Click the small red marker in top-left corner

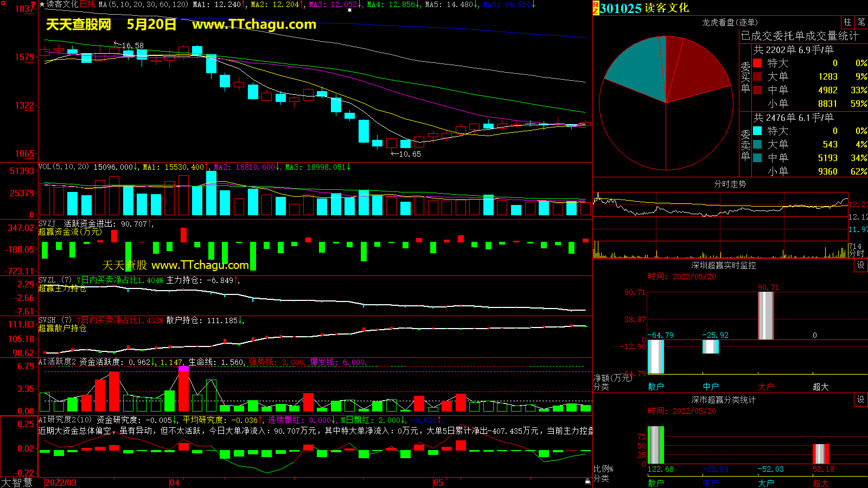3,3
